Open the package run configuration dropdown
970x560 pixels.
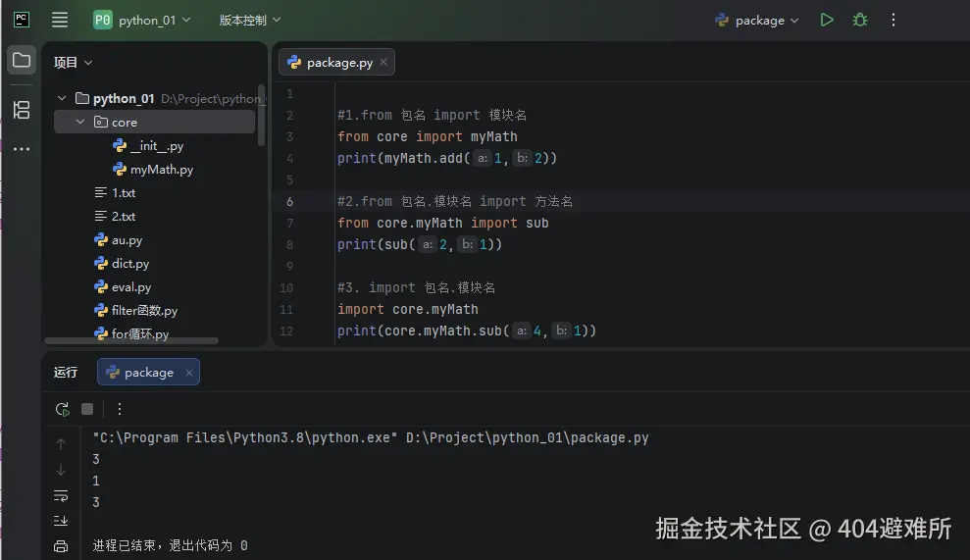757,21
